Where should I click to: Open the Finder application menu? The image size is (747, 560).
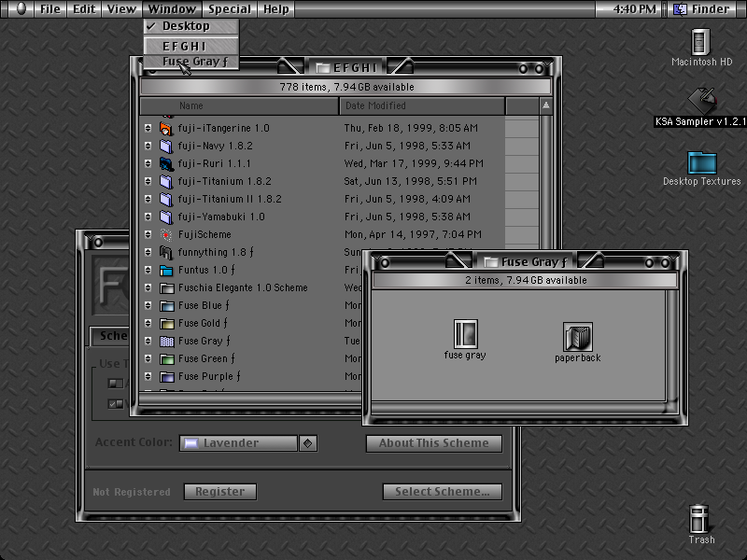[704, 8]
